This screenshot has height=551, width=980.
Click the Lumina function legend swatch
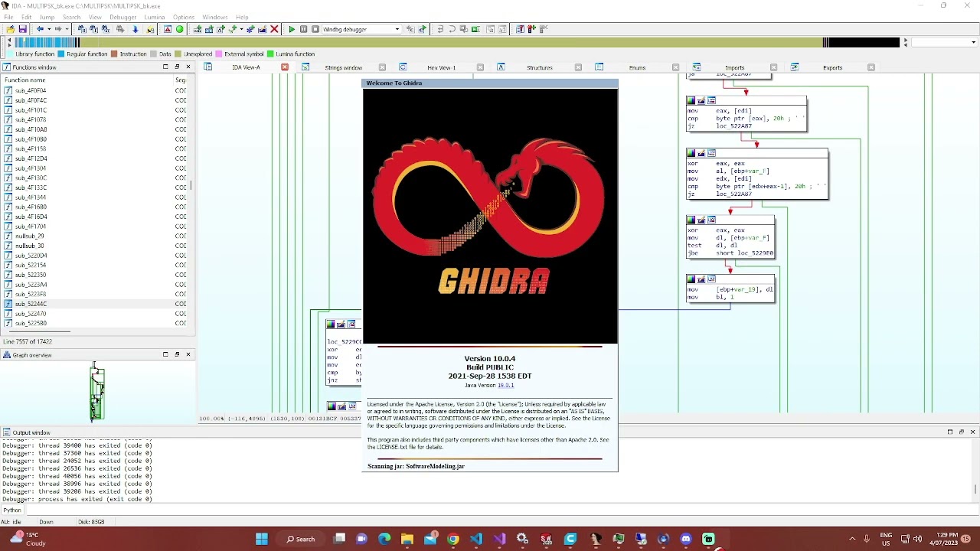tap(270, 54)
